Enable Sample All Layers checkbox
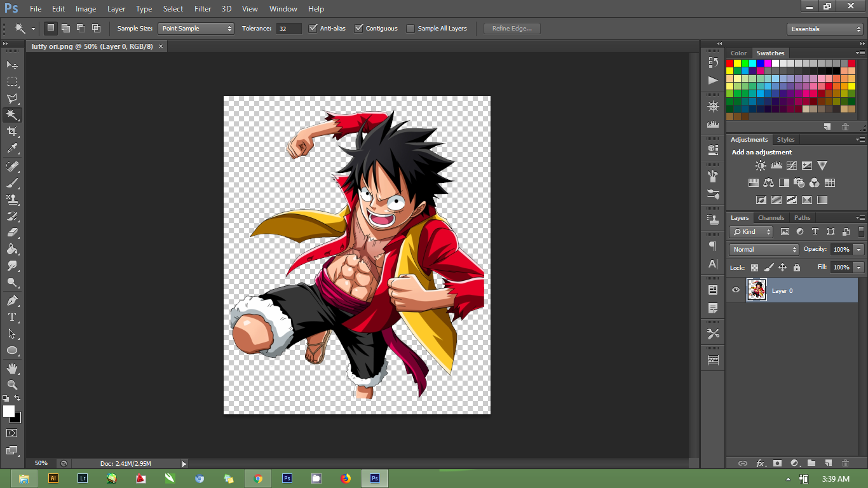Viewport: 868px width, 488px height. 410,29
